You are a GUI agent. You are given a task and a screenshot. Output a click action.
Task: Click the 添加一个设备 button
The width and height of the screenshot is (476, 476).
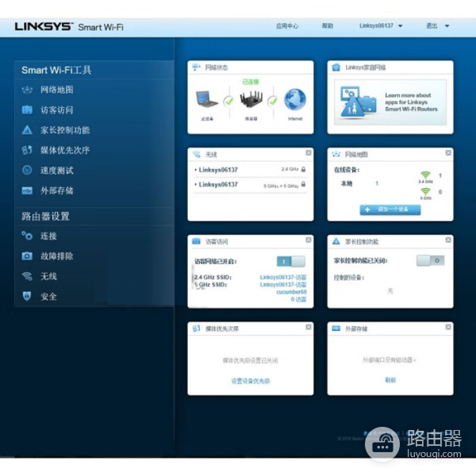(x=390, y=209)
